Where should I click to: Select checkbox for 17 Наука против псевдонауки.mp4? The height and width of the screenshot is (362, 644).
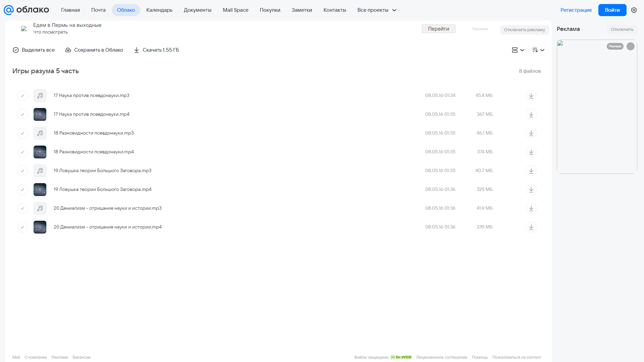click(22, 114)
